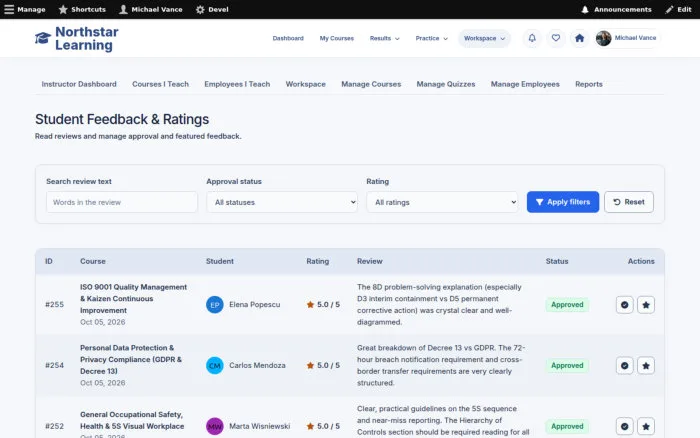The width and height of the screenshot is (700, 438).
Task: Go to the home icon
Action: coord(579,38)
